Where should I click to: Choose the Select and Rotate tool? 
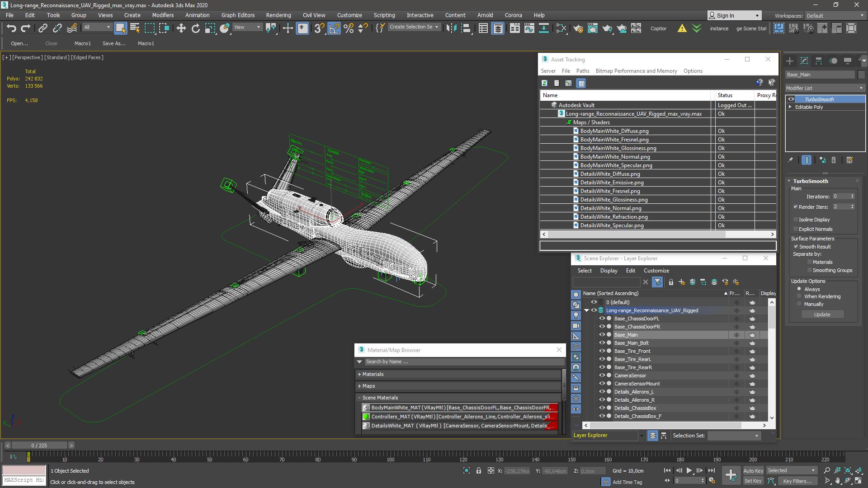click(195, 28)
